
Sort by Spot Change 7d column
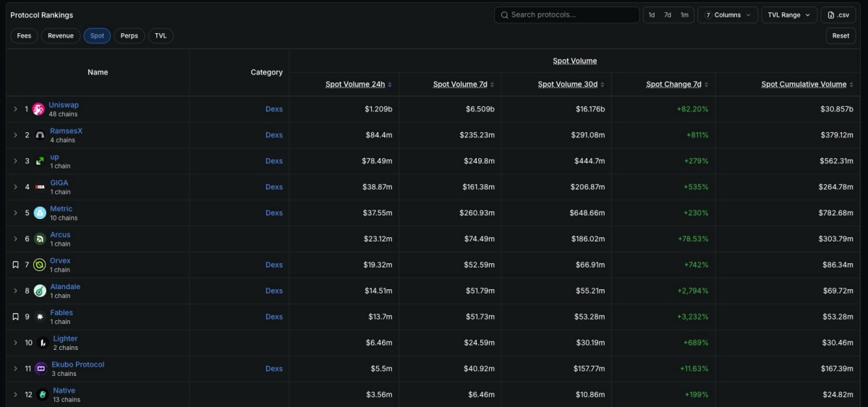(x=677, y=85)
